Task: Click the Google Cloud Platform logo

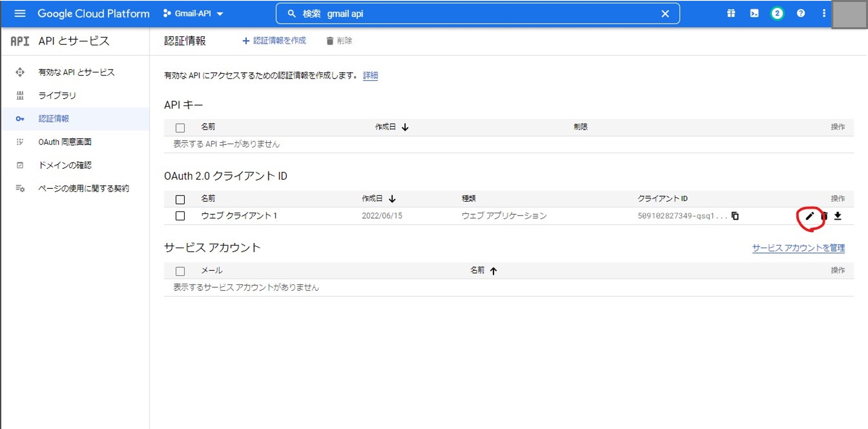Action: tap(93, 13)
